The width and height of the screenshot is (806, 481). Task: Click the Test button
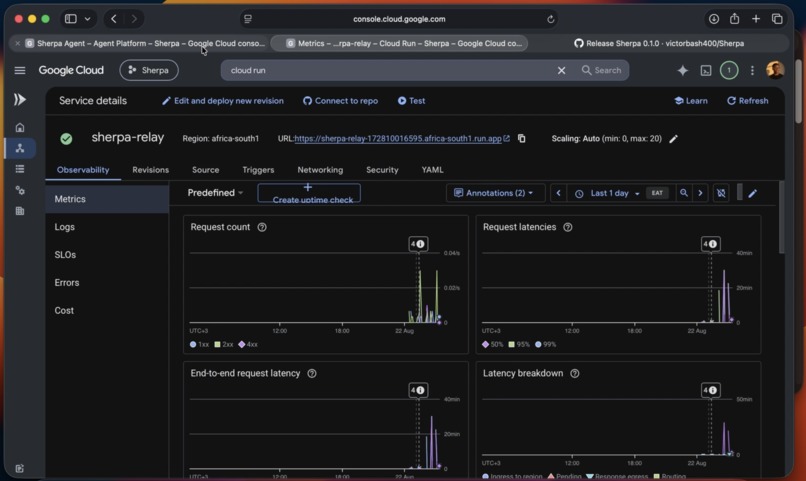[x=411, y=101]
